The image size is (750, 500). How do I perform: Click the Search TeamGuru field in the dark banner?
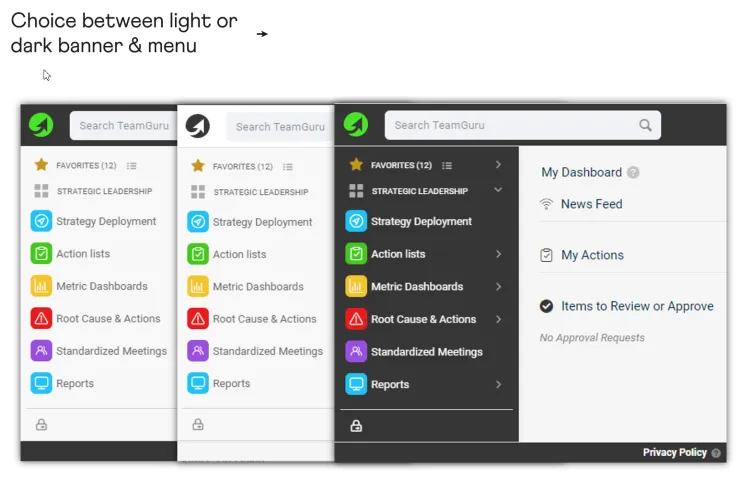click(522, 125)
